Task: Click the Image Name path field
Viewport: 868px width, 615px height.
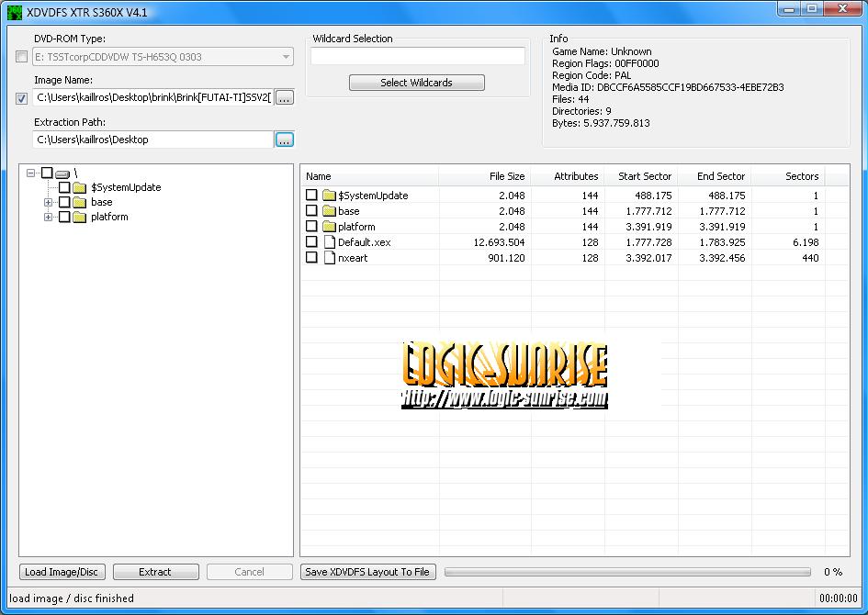Action: point(153,98)
